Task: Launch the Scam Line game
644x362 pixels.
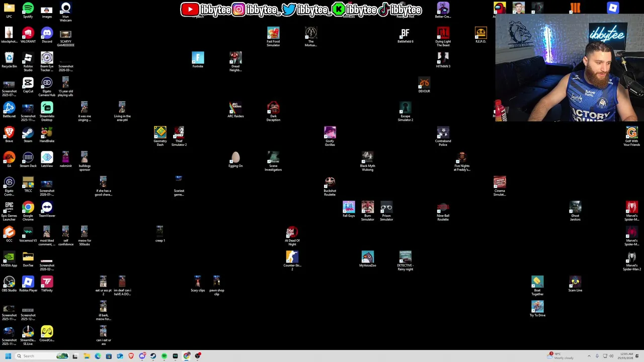Action: pos(575,284)
